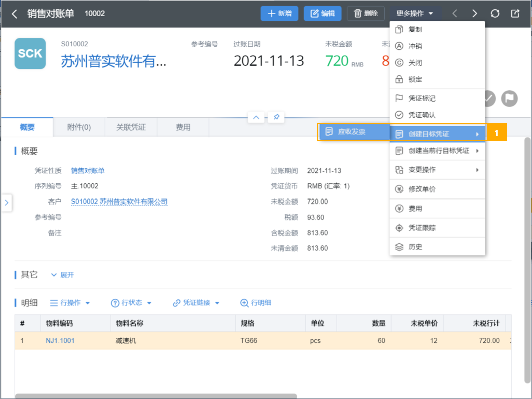Click the 编辑 edit button
This screenshot has width=532, height=399.
[x=322, y=13]
